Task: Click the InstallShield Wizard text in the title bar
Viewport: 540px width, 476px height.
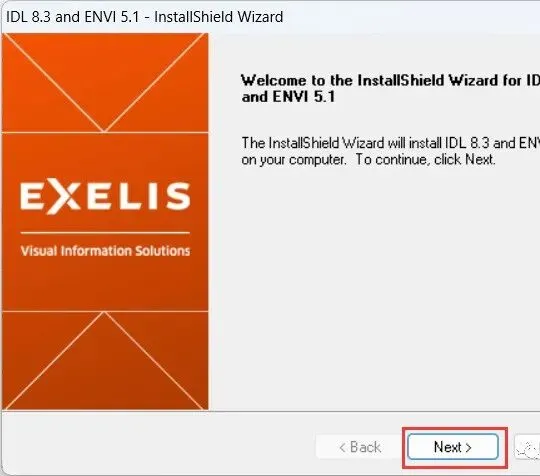Action: click(x=219, y=17)
